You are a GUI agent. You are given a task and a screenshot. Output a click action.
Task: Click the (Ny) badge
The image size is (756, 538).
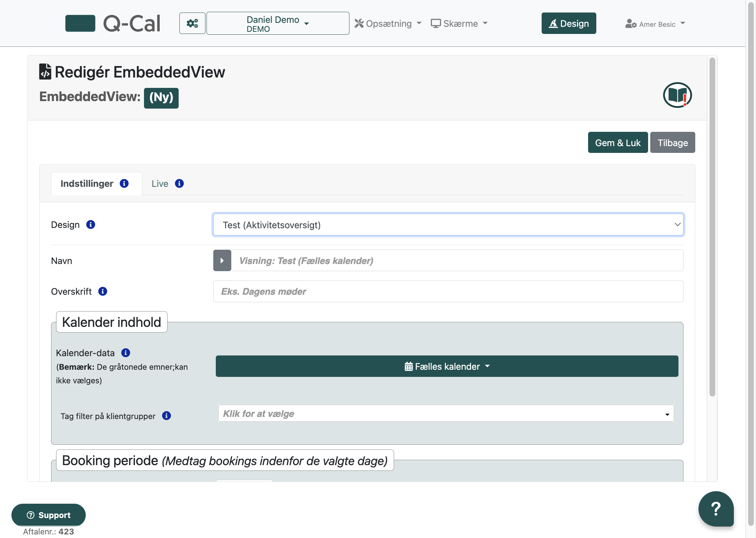click(x=161, y=98)
